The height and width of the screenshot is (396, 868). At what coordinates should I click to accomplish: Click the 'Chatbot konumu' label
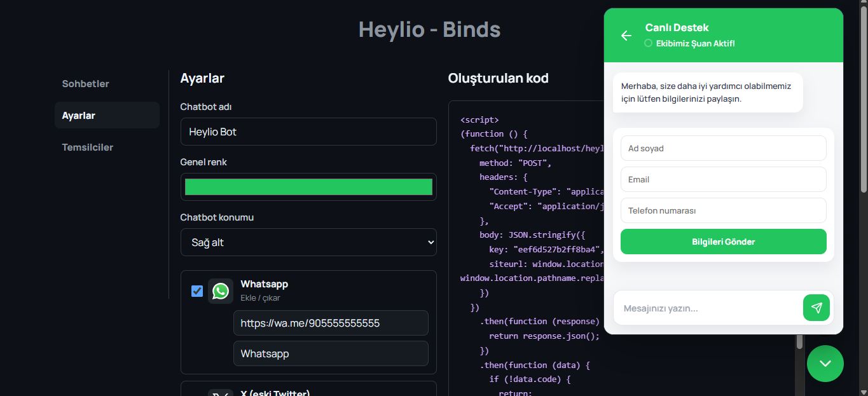click(217, 217)
